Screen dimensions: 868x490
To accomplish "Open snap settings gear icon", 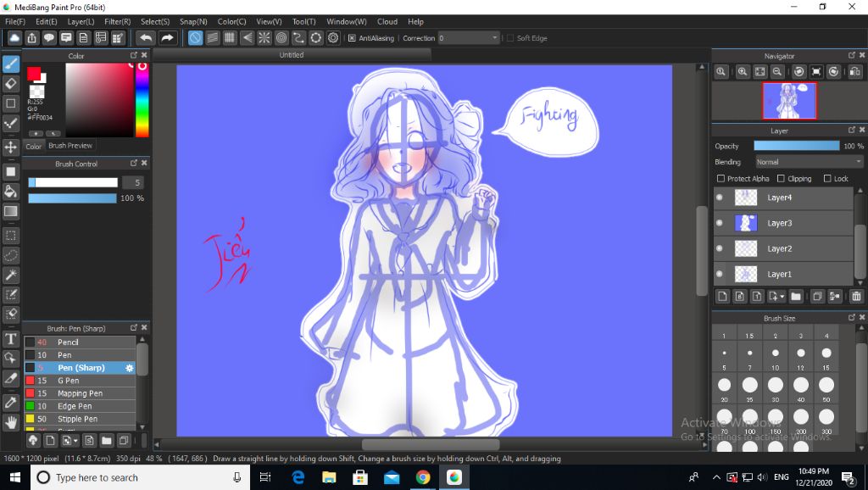I will coord(333,37).
